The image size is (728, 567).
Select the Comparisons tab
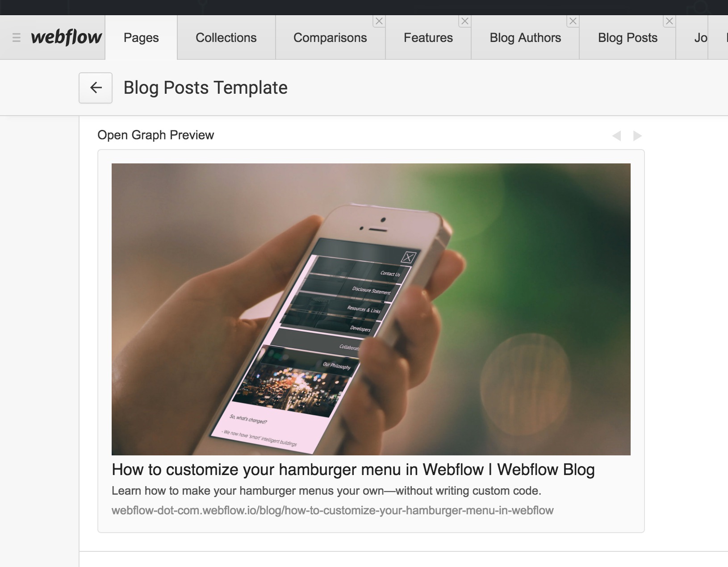(330, 38)
